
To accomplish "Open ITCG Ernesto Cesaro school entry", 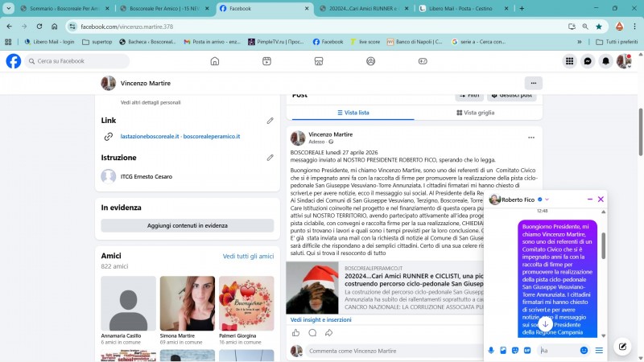I will pyautogui.click(x=147, y=176).
